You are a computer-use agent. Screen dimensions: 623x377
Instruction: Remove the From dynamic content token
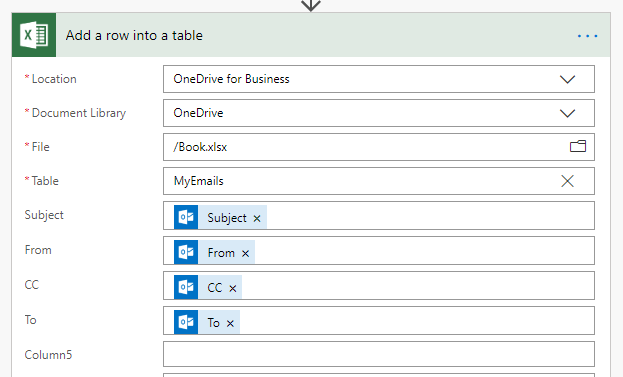pos(246,253)
